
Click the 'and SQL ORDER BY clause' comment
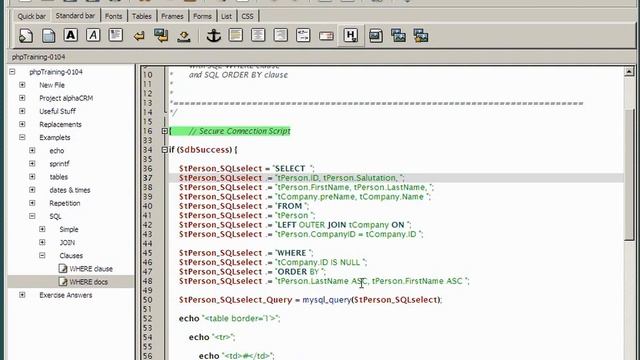[x=238, y=75]
